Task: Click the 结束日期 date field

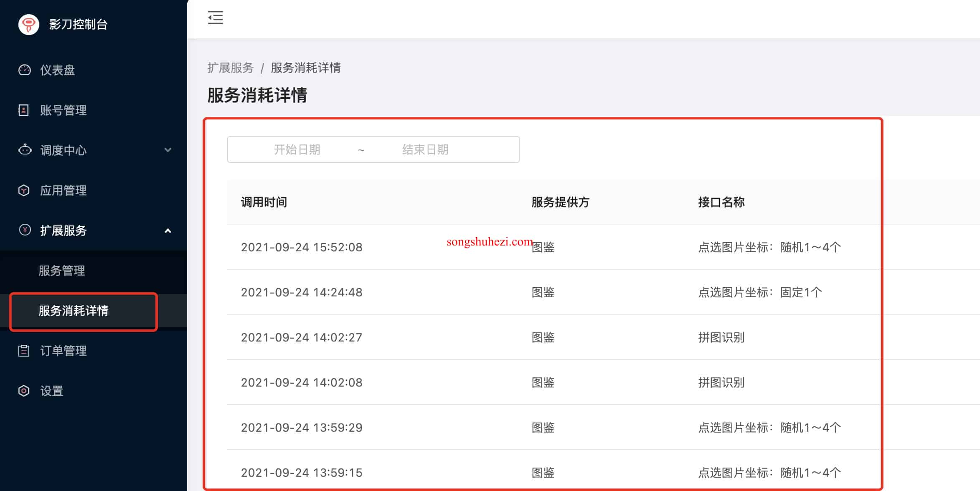Action: click(x=425, y=149)
